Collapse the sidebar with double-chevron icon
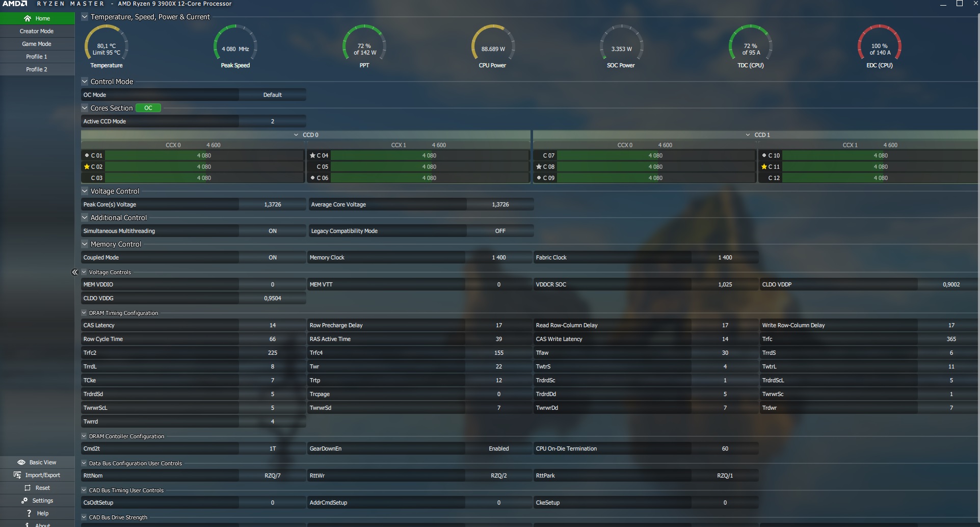This screenshot has width=980, height=527. pyautogui.click(x=75, y=272)
